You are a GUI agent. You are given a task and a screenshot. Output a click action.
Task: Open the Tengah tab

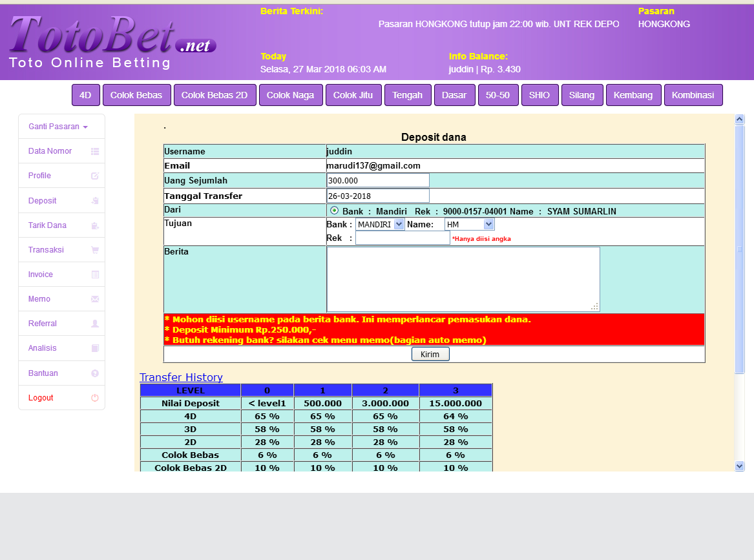click(407, 95)
